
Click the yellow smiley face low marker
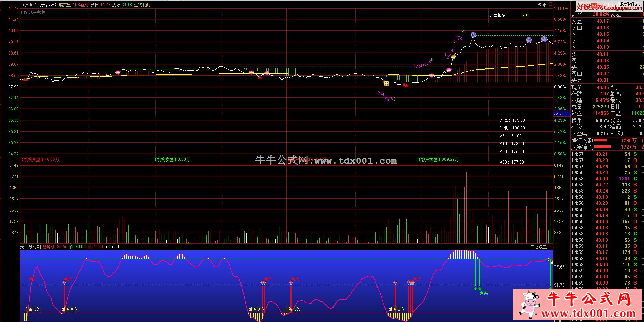[386, 83]
